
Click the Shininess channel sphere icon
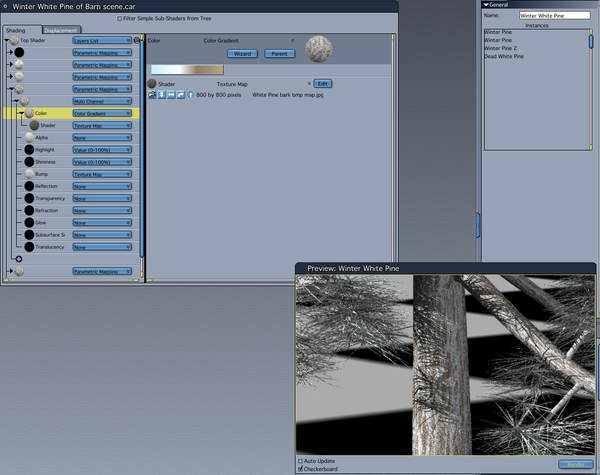(x=29, y=162)
